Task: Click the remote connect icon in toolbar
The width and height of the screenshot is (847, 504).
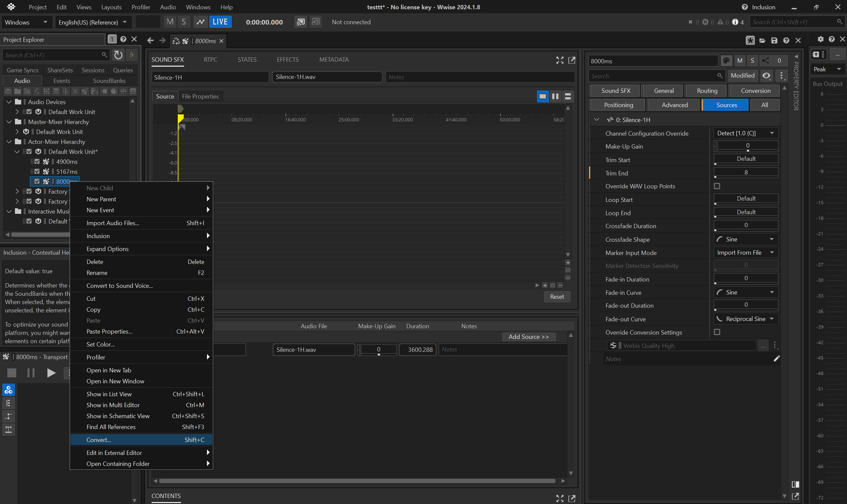Action: pyautogui.click(x=300, y=22)
